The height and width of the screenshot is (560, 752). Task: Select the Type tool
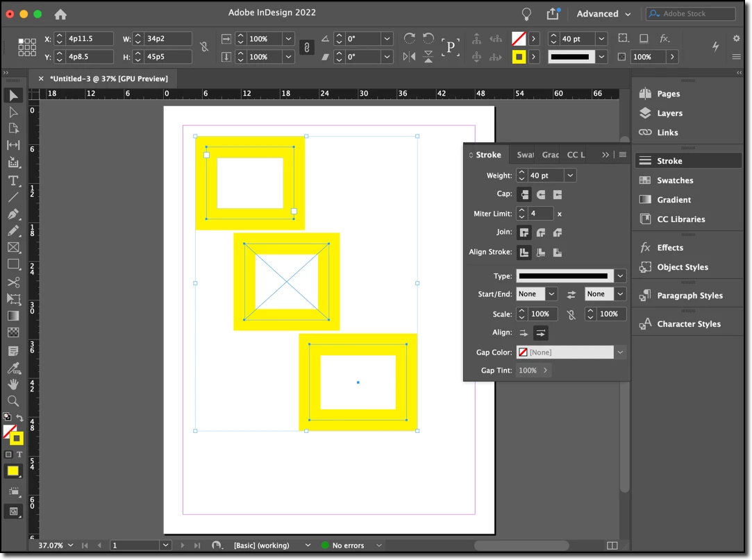pos(13,180)
